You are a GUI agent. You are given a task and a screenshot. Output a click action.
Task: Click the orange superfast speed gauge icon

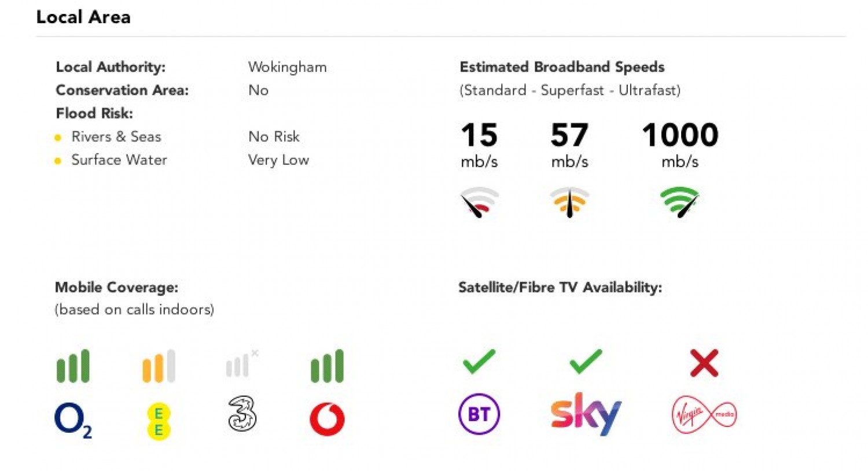tap(569, 202)
